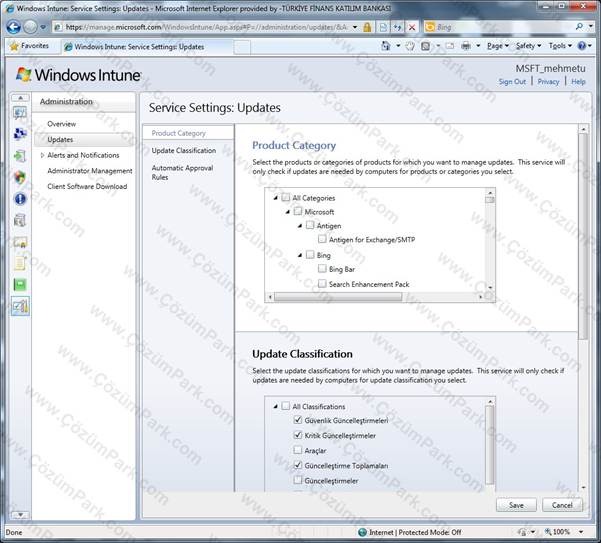This screenshot has height=543, width=601.
Task: Collapse the Microsoft tree node
Action: (x=288, y=212)
